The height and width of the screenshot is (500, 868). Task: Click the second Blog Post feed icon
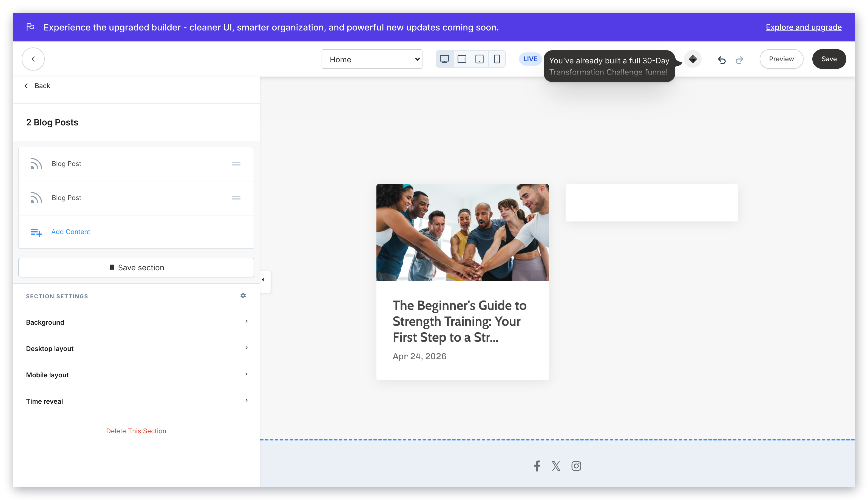coord(36,198)
